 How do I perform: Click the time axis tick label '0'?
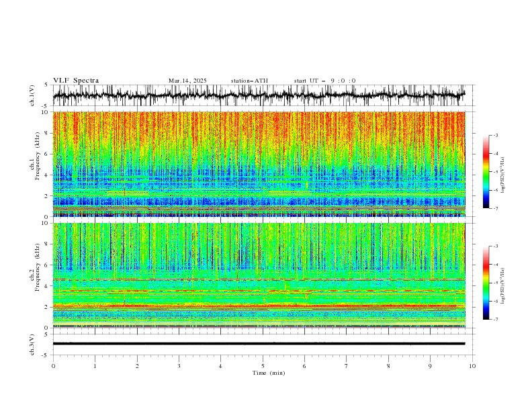point(53,366)
